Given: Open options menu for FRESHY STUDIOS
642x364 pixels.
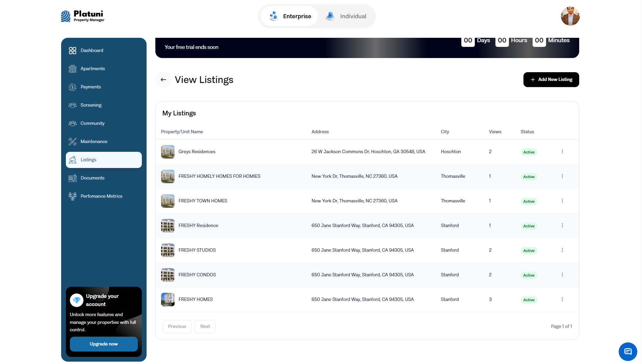Looking at the screenshot, I should [x=562, y=250].
